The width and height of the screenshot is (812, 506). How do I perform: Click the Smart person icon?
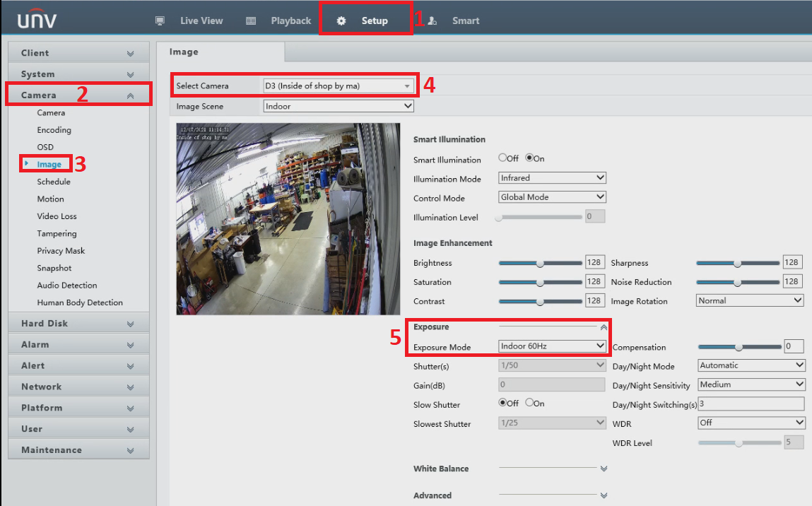pos(432,20)
